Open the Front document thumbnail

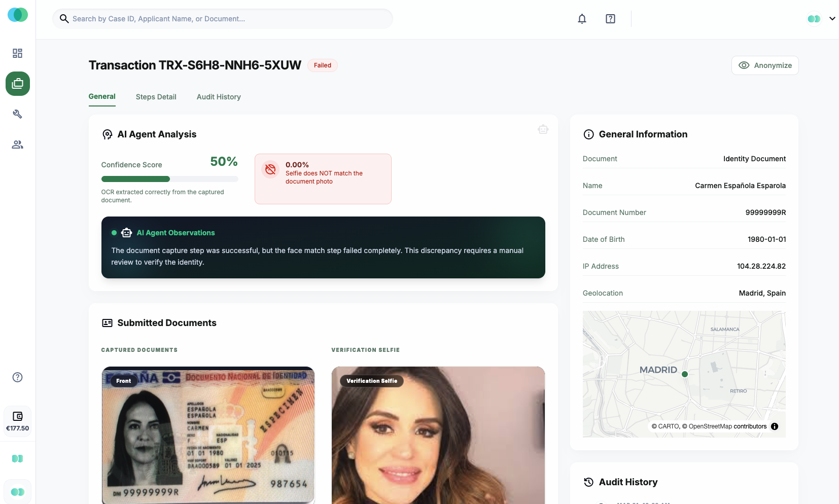point(208,435)
